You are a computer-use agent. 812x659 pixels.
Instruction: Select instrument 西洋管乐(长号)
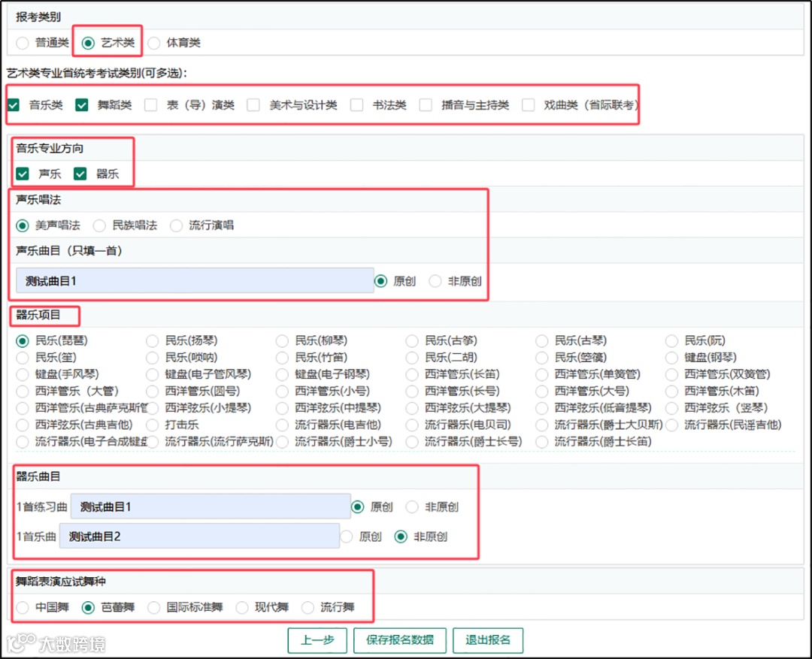click(412, 391)
